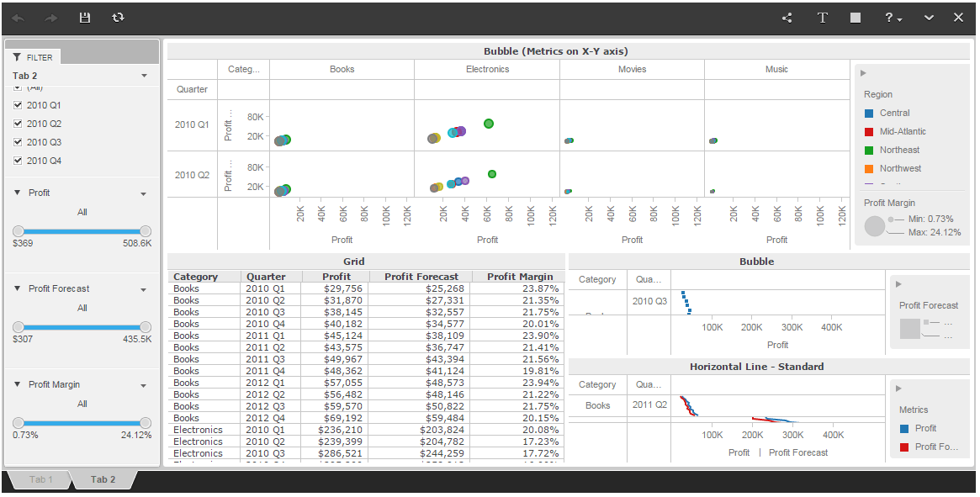Viewport: 980px width, 497px height.
Task: Click the redo forward arrow icon
Action: (x=51, y=19)
